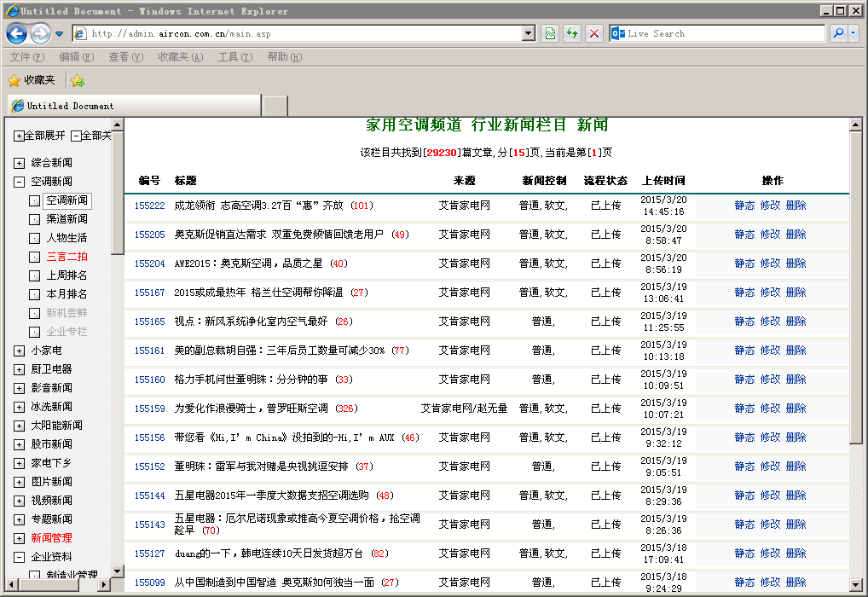Open the 收藏夹(A) menu
868x597 pixels.
[x=181, y=57]
